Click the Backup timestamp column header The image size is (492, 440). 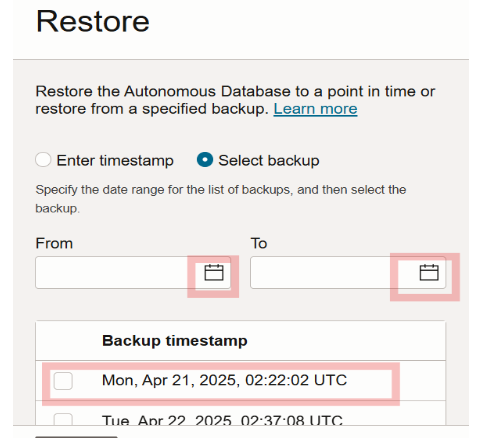pos(175,341)
